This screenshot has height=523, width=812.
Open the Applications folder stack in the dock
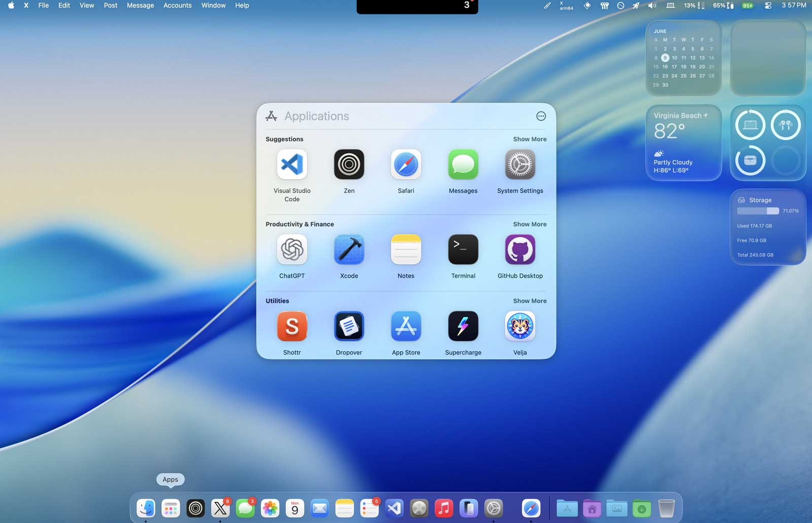(x=567, y=508)
